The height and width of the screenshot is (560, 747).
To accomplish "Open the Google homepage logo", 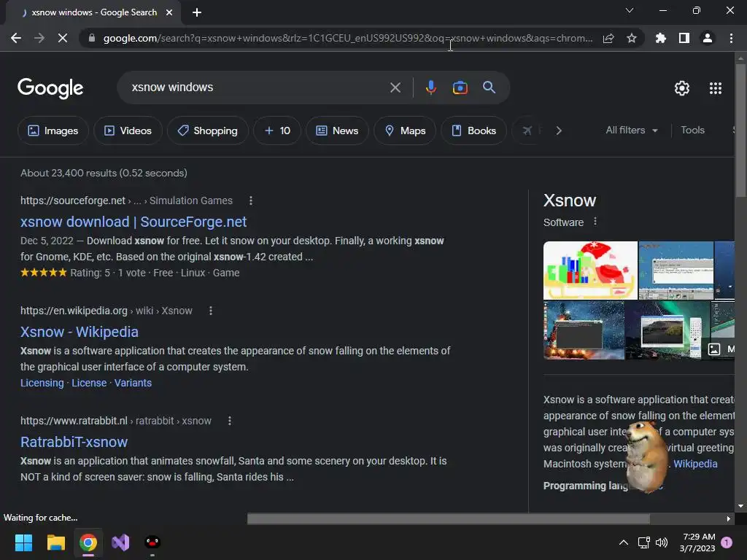I will coord(50,88).
